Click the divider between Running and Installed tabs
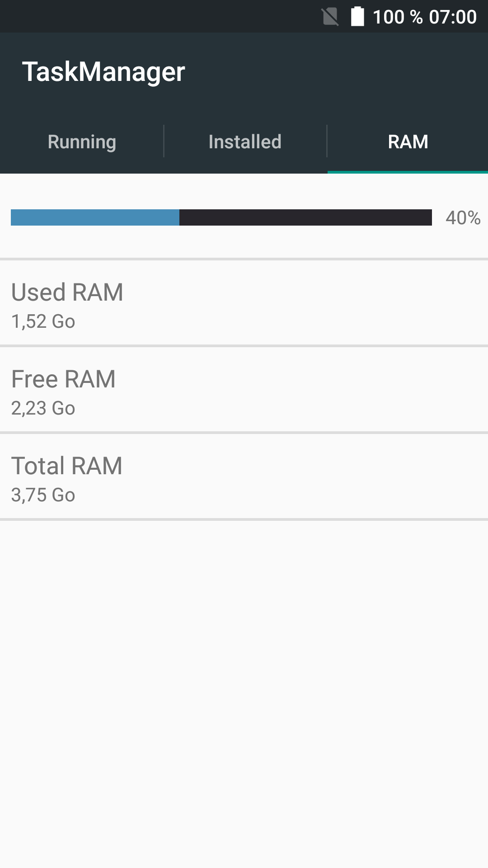This screenshot has width=488, height=868. [164, 141]
